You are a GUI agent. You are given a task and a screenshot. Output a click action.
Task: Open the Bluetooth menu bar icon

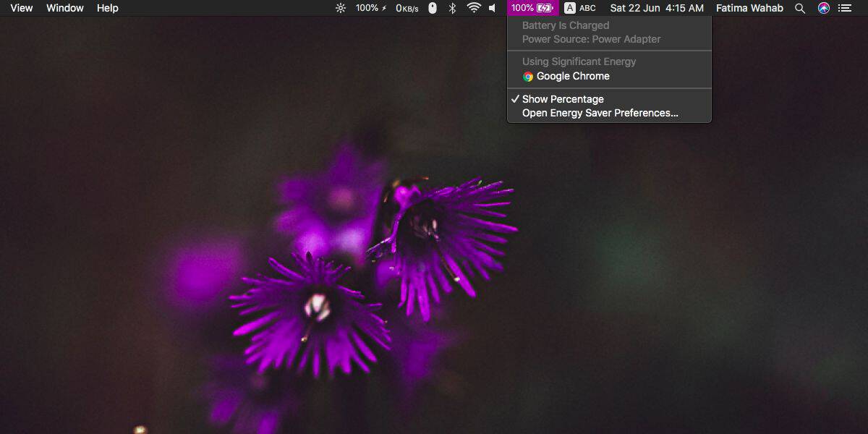point(453,8)
